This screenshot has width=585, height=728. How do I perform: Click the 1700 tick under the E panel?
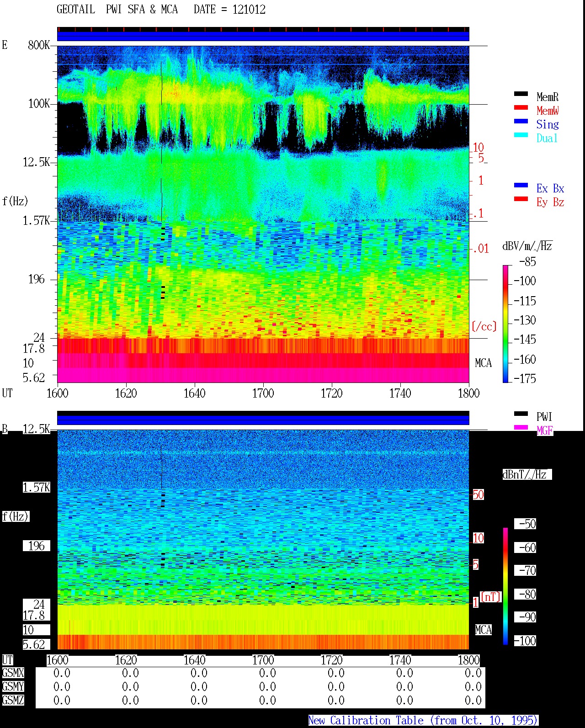(263, 393)
